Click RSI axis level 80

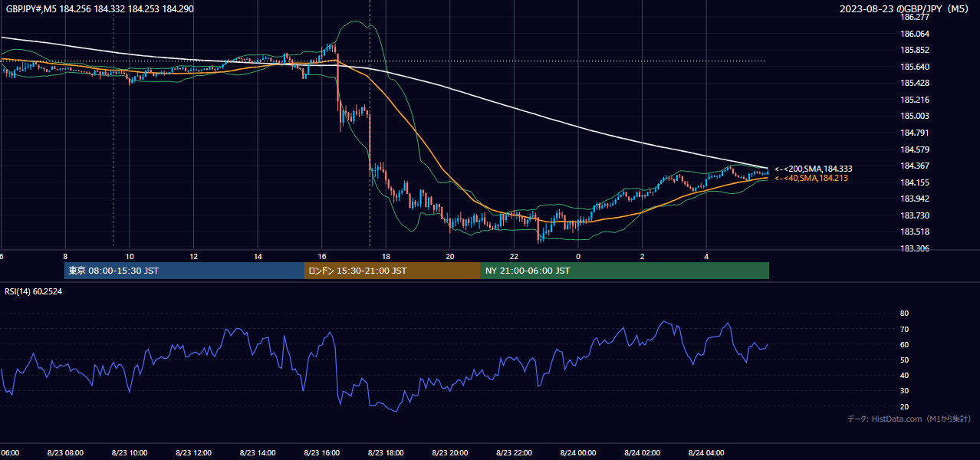(904, 314)
